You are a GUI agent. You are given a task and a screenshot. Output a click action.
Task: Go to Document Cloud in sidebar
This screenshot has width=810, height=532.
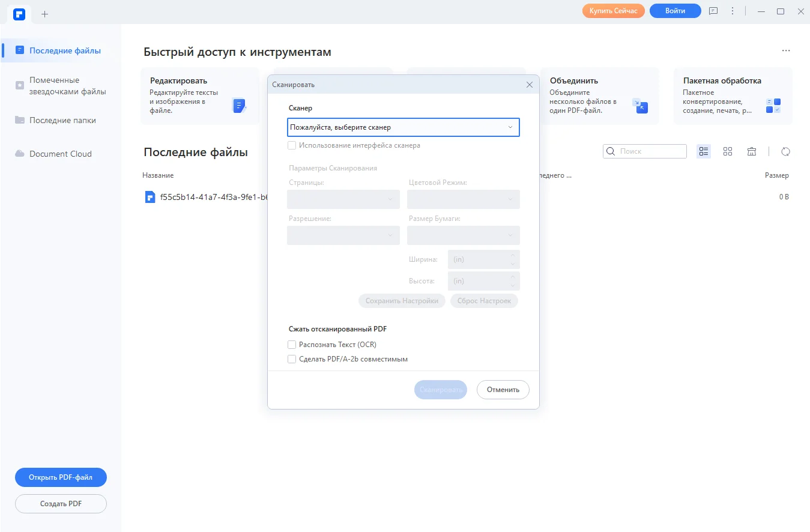(x=60, y=154)
